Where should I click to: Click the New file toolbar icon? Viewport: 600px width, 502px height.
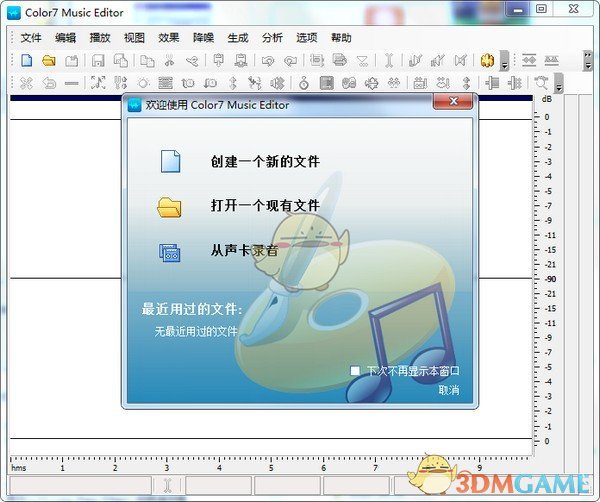(26, 60)
